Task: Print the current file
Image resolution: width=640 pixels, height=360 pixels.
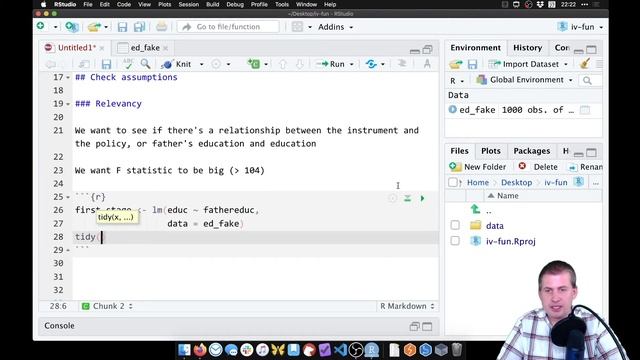Action: click(x=162, y=27)
